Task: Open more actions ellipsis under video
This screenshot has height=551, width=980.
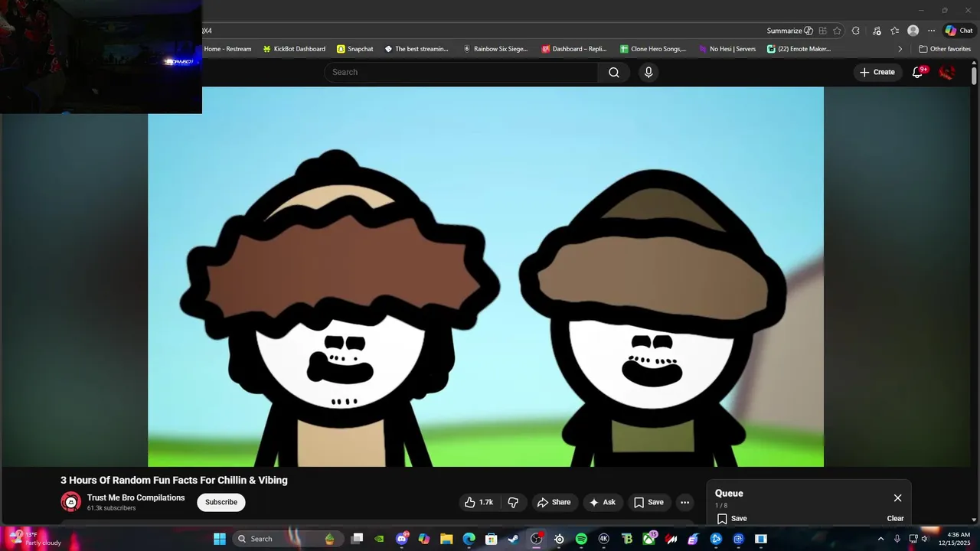Action: click(x=684, y=502)
